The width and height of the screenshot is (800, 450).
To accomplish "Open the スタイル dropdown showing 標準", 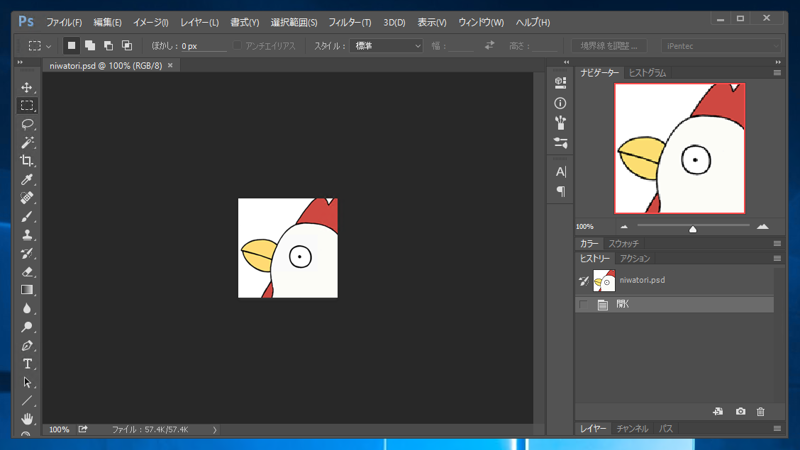I will click(x=387, y=46).
